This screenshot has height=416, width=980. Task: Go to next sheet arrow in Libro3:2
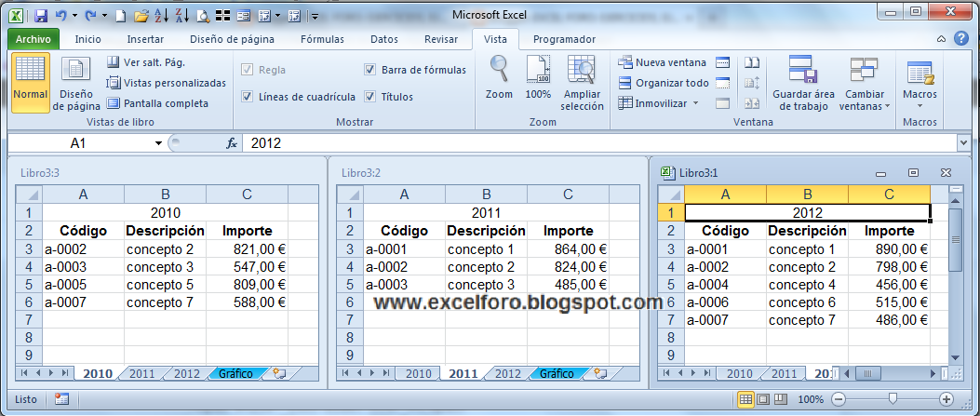370,373
